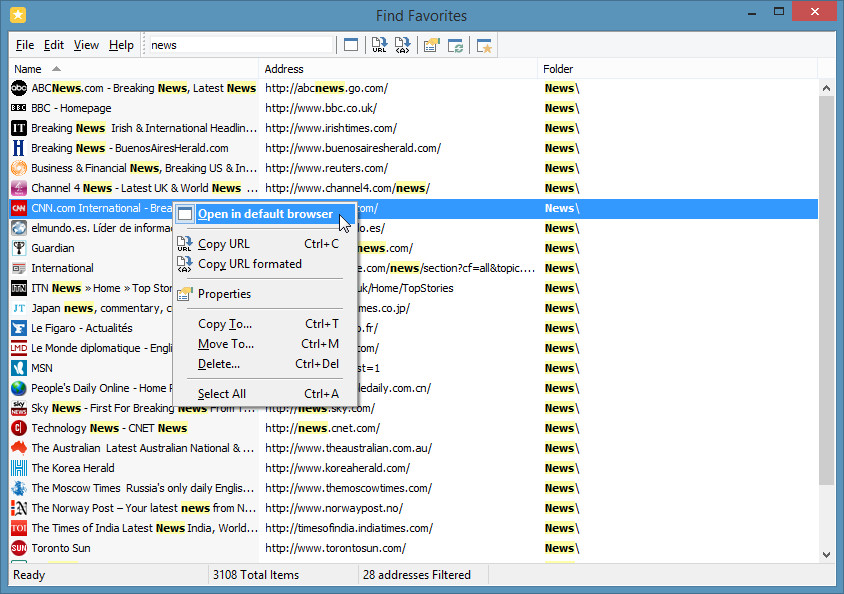Choose Select All in context menu
Image resolution: width=844 pixels, height=594 pixels.
click(x=265, y=394)
